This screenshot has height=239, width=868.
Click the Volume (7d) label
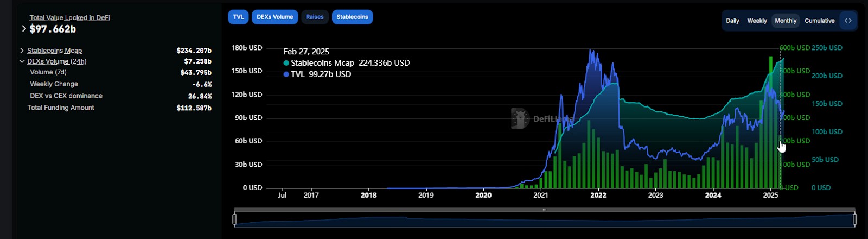point(48,72)
